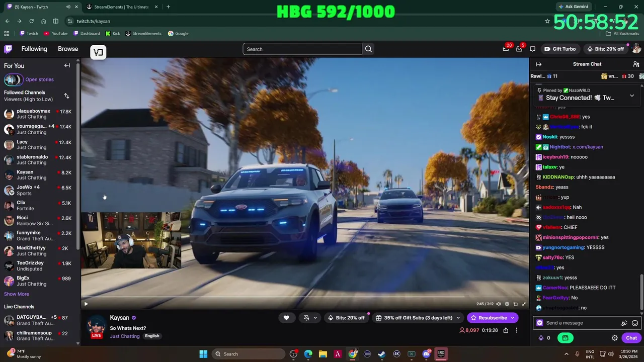Click the Just Chatting category link
The height and width of the screenshot is (362, 644).
coord(125,336)
